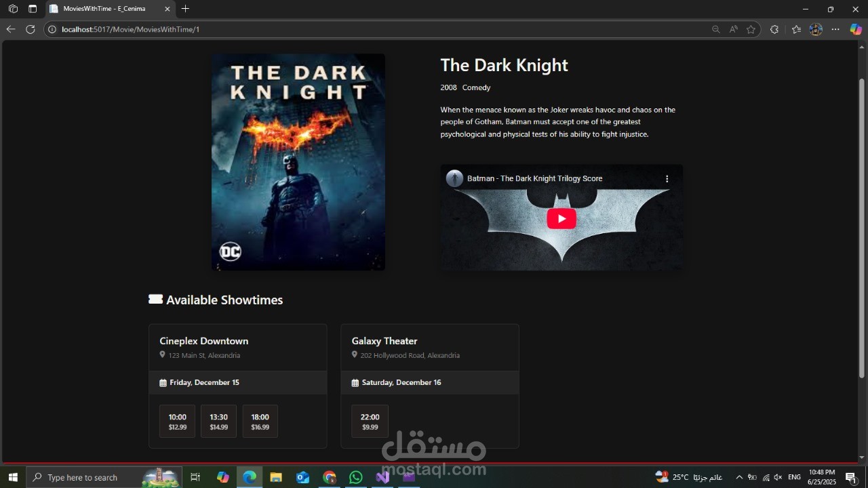This screenshot has height=488, width=868.
Task: Open the YouTube video more options menu
Action: point(667,179)
